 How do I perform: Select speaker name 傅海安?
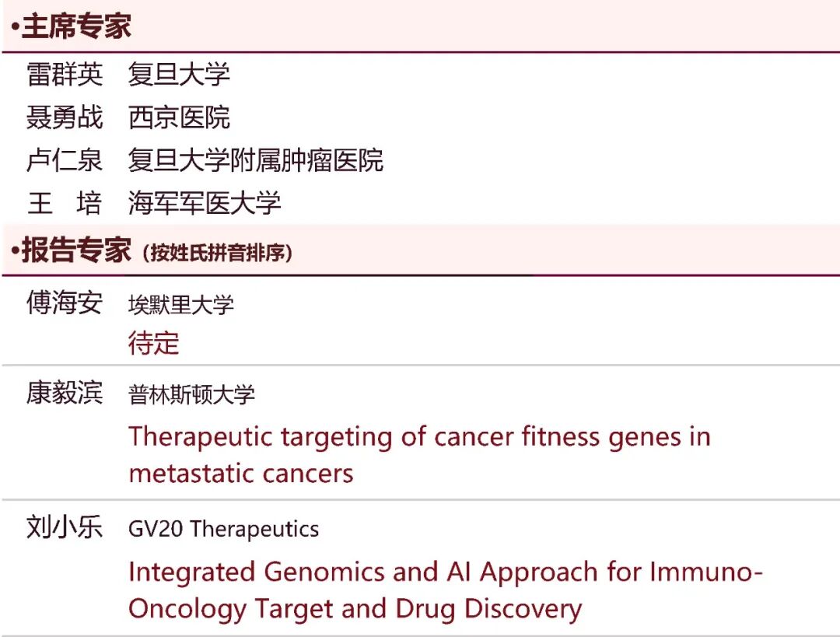[x=65, y=302]
